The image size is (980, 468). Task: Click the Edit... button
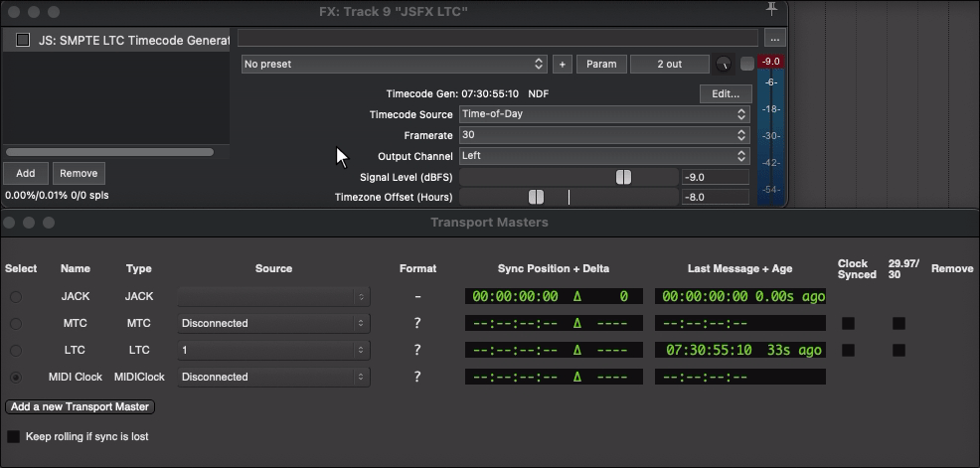(x=726, y=93)
